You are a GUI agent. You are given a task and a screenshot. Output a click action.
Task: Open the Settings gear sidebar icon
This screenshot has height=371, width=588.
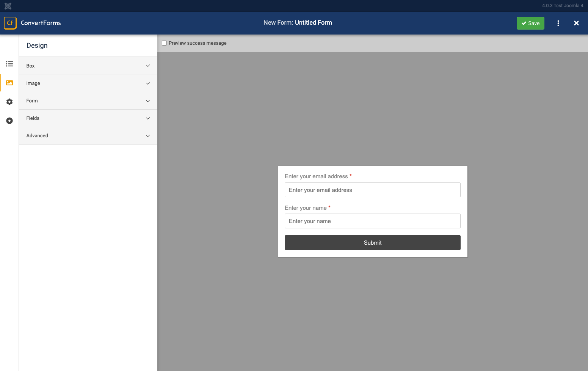[x=9, y=102]
